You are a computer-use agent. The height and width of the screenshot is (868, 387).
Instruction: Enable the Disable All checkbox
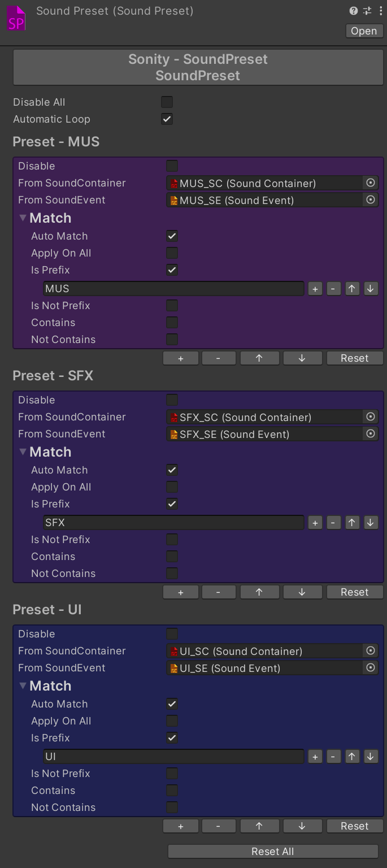tap(167, 102)
